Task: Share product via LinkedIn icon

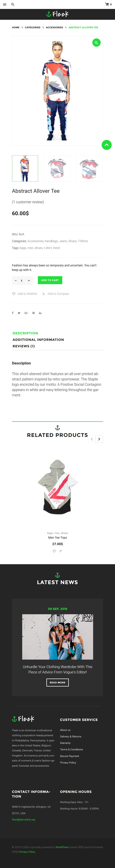Action: point(40,313)
